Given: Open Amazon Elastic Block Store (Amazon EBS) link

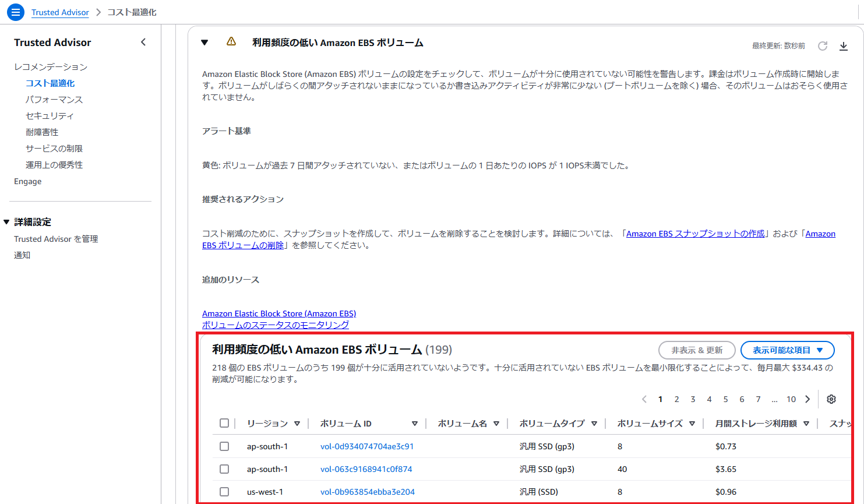Looking at the screenshot, I should tap(279, 313).
